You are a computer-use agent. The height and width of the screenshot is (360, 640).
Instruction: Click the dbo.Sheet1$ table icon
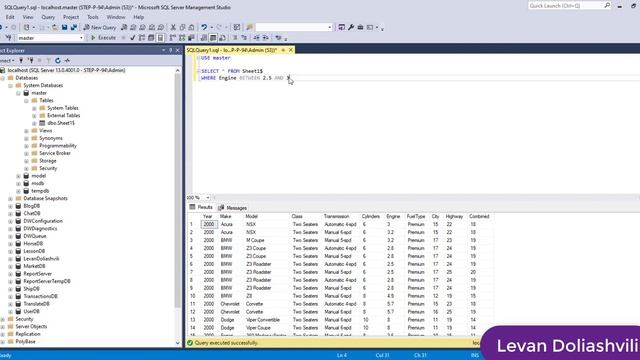42,123
